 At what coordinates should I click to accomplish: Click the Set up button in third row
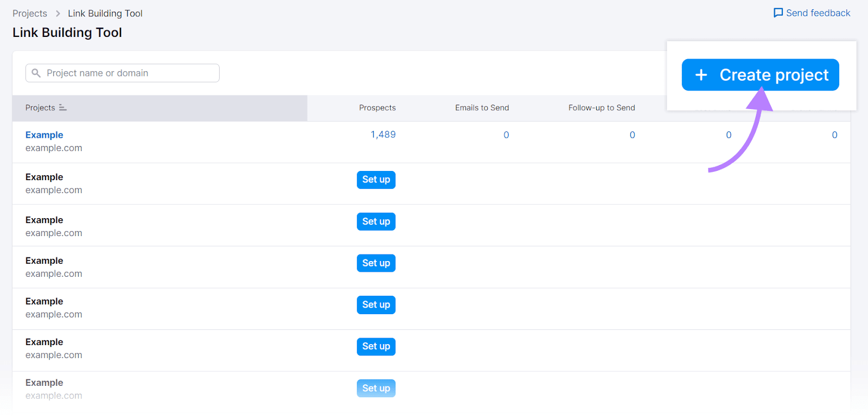(376, 221)
